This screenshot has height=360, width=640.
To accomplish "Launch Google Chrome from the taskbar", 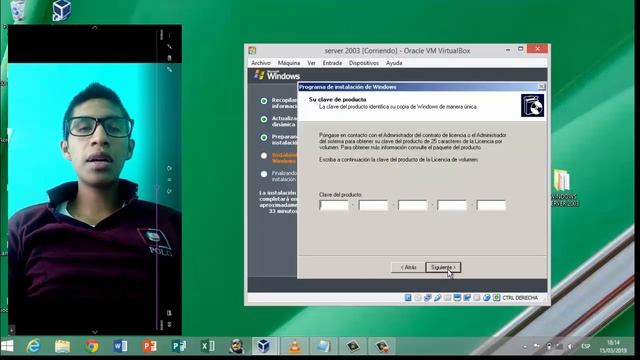I will (92, 347).
